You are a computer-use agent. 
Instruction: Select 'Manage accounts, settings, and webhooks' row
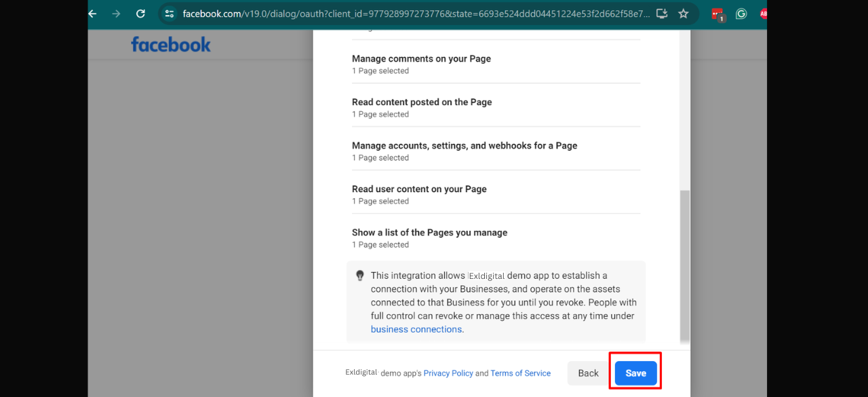point(496,151)
